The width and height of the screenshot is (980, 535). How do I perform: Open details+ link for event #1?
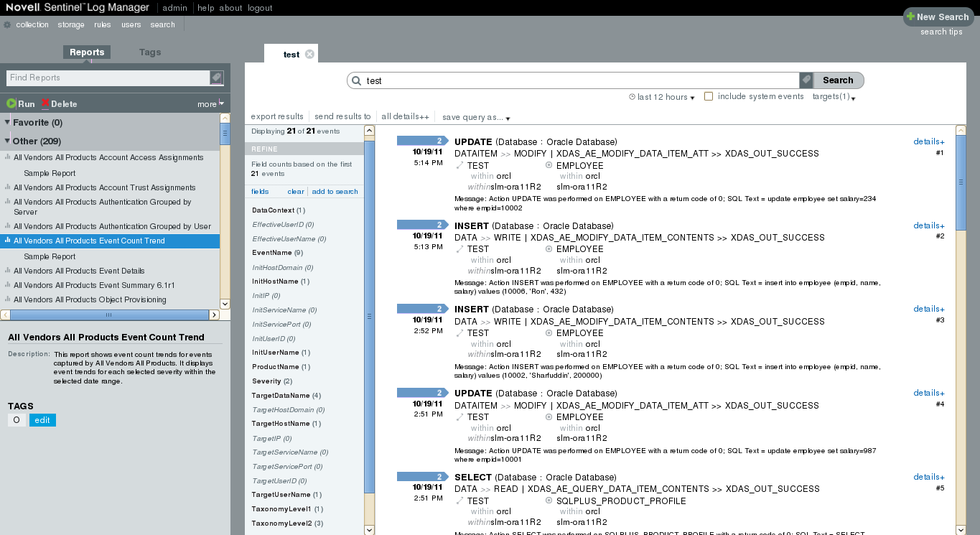pyautogui.click(x=928, y=141)
